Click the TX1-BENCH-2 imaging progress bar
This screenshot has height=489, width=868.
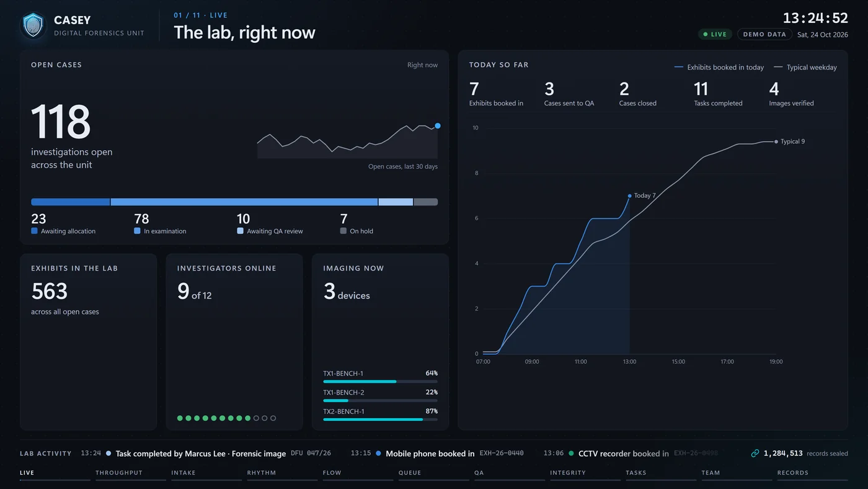(x=380, y=401)
